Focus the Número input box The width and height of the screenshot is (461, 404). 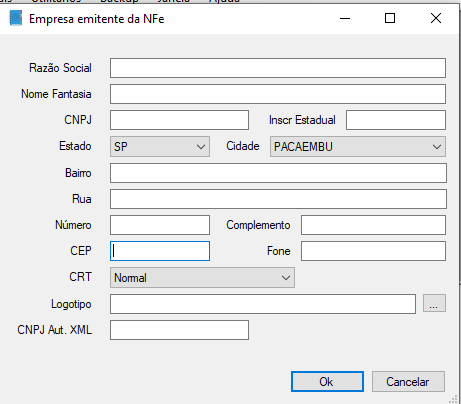click(x=160, y=225)
